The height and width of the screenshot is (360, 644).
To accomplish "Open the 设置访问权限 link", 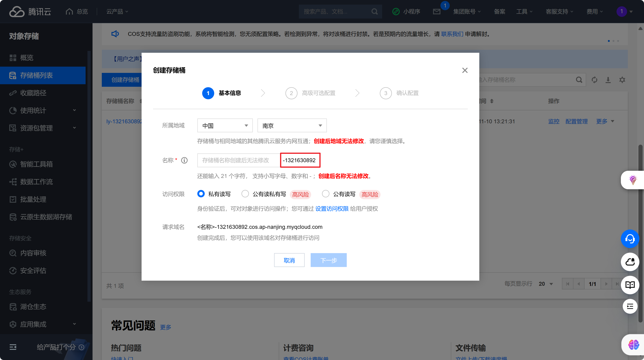I will [332, 208].
